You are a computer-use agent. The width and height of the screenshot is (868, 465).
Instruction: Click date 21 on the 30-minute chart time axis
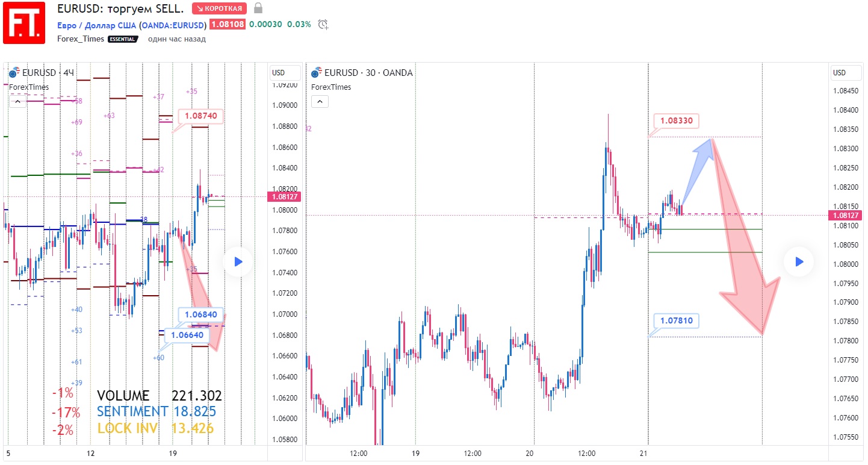click(643, 453)
